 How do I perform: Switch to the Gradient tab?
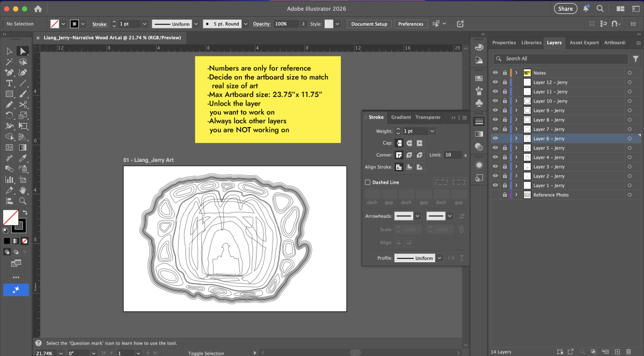point(400,117)
